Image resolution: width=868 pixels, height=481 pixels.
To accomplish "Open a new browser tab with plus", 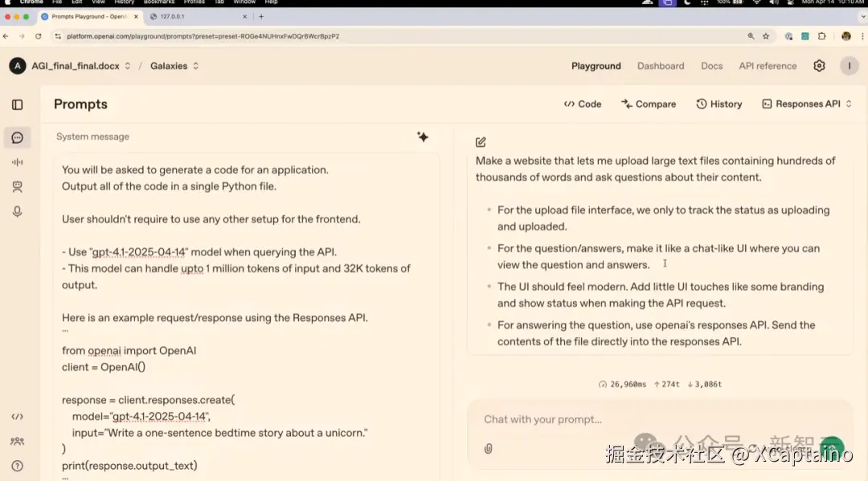I will 261,17.
